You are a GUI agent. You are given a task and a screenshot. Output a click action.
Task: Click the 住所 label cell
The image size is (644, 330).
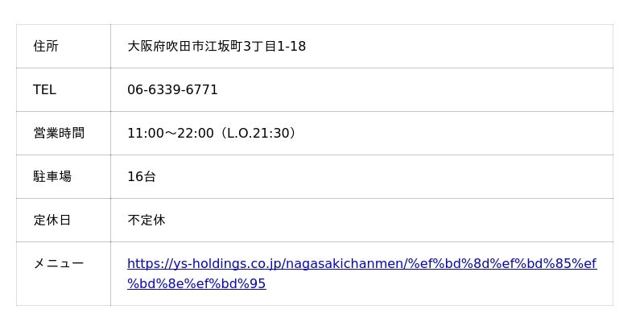coord(46,47)
